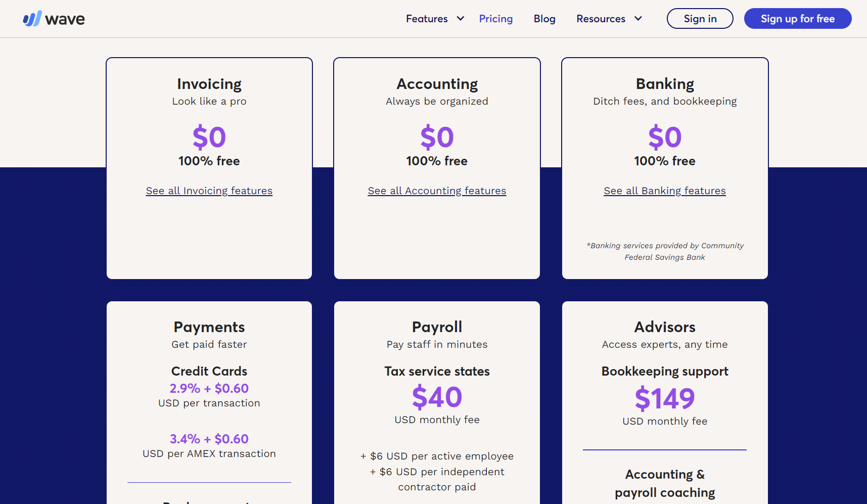Click the $149 Advisors price
Screen dimensions: 867x504
(665, 398)
